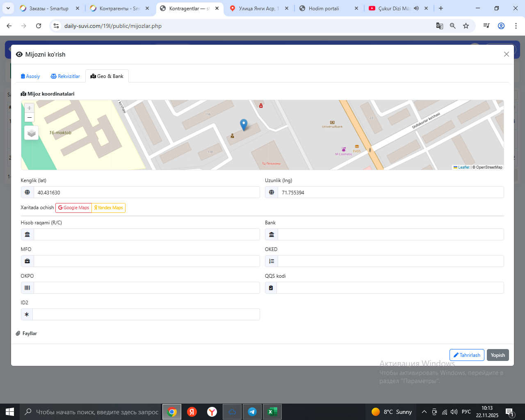Zoom out the map with minus button
Screen dimensions: 525x420
29,118
